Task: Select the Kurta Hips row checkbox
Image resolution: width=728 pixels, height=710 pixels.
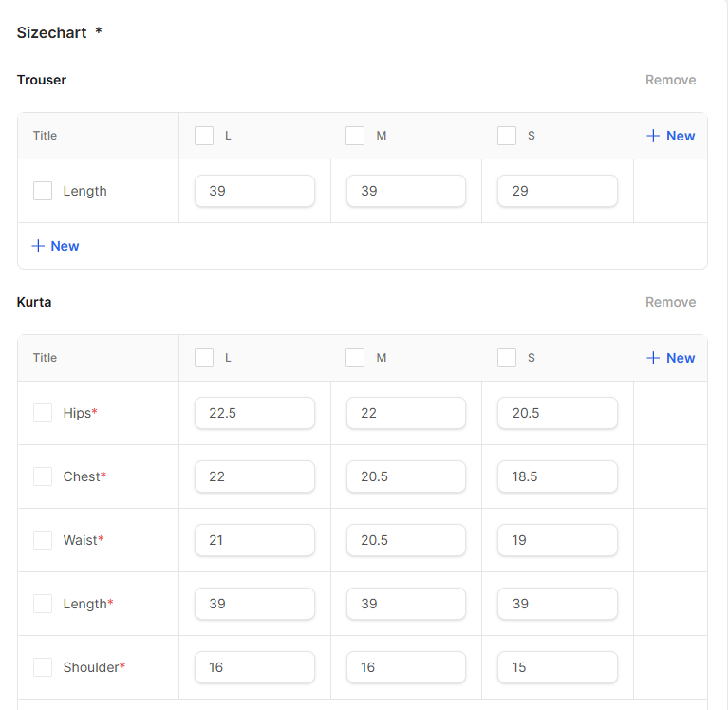Action: [43, 413]
